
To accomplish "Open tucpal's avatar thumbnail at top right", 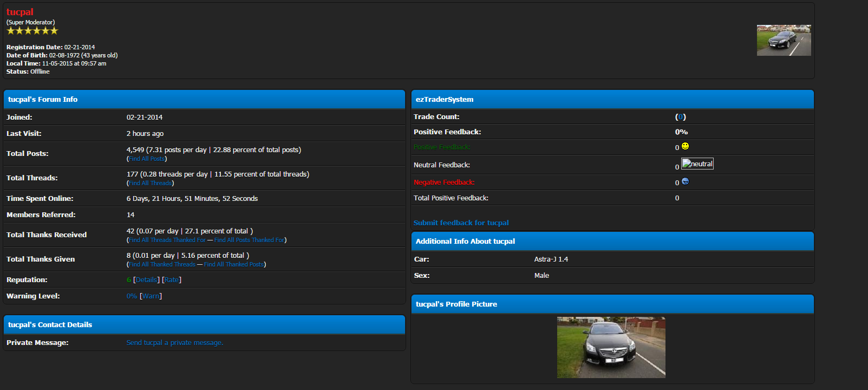I will click(784, 40).
